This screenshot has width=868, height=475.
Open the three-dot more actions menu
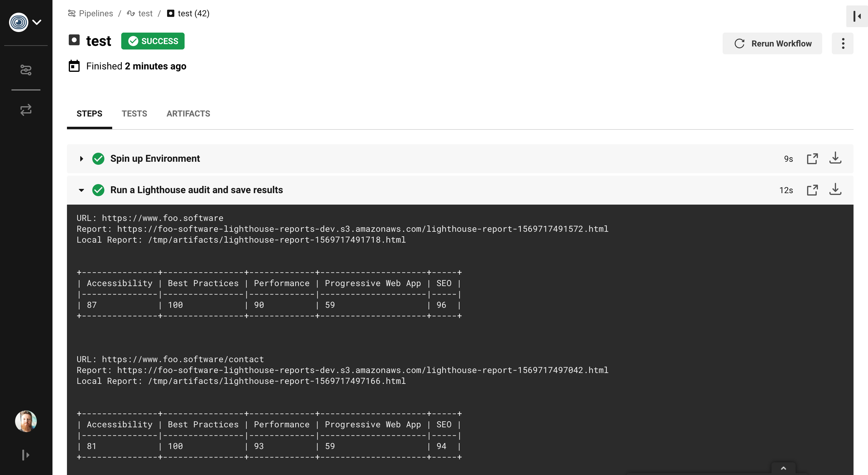842,43
